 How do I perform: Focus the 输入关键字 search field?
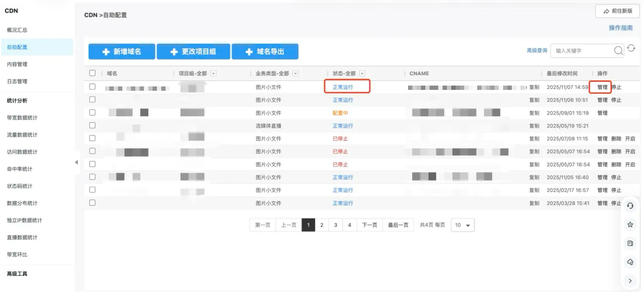pos(582,51)
